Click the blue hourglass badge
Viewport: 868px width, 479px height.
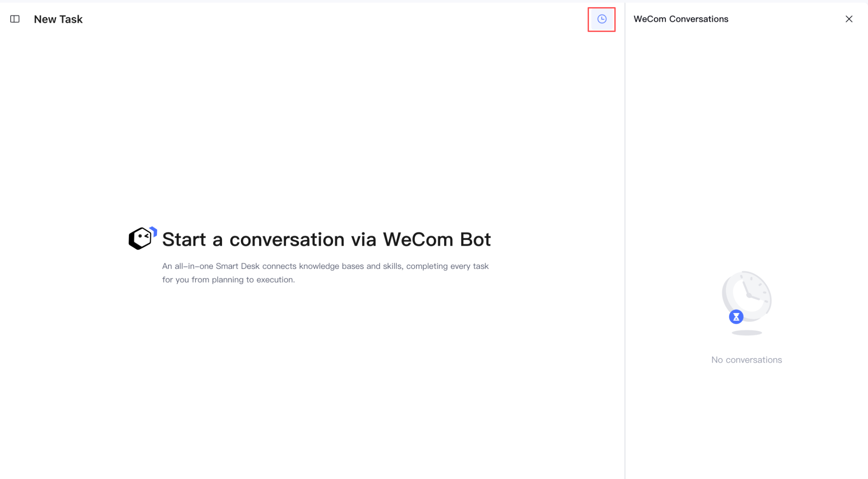pos(736,317)
